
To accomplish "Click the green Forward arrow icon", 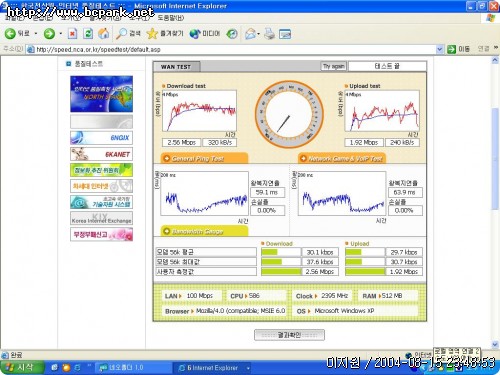I will (x=49, y=34).
